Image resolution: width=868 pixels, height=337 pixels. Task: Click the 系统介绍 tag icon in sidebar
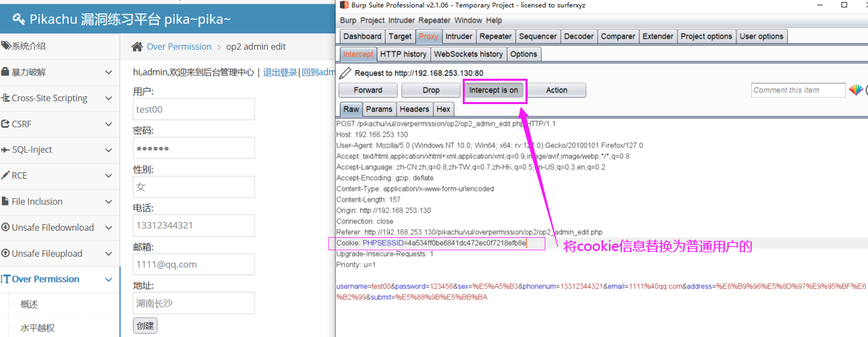[x=6, y=46]
